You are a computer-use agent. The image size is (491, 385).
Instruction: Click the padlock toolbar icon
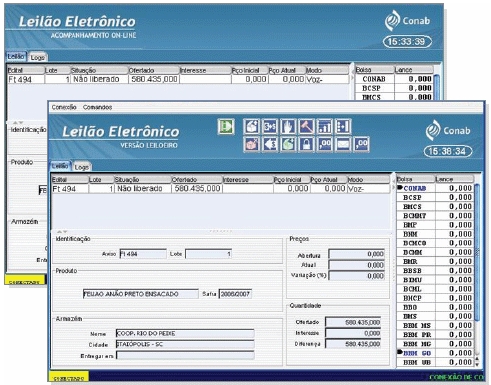point(306,144)
